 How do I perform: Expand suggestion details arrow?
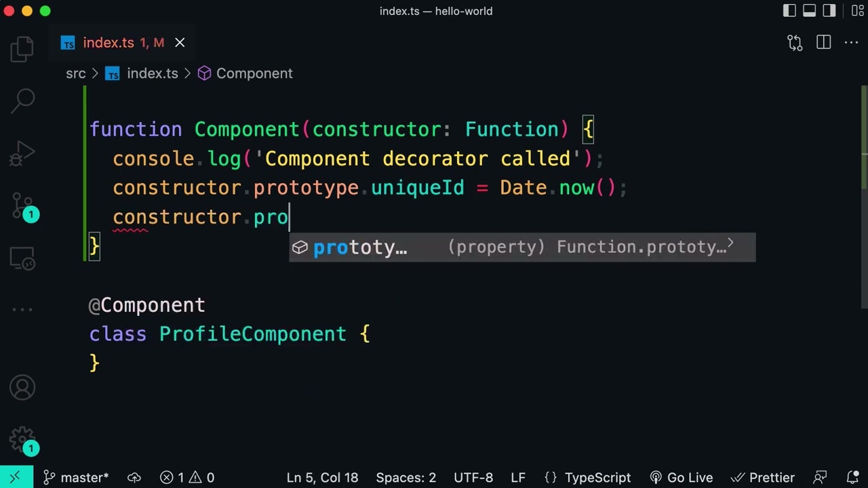pyautogui.click(x=730, y=243)
